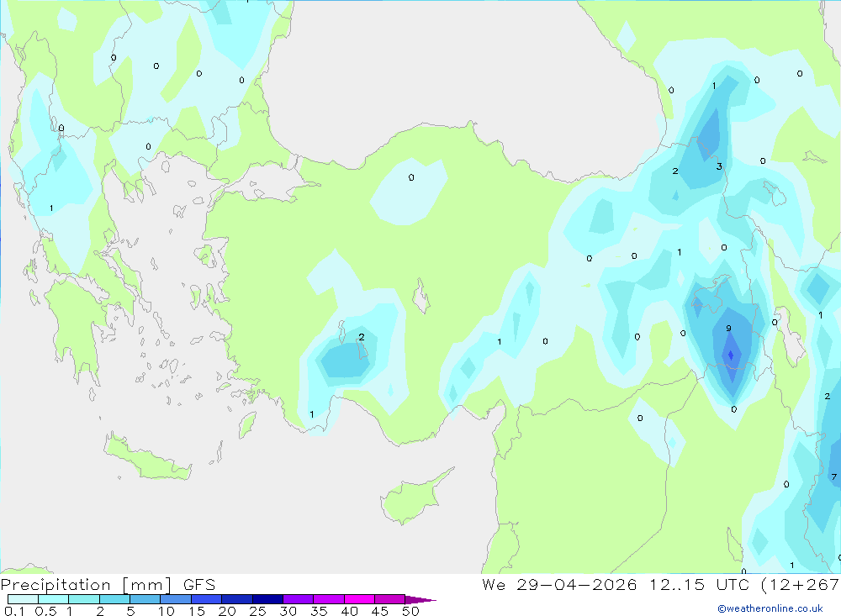Click the 0.1–0.5 mm legend color swatch
This screenshot has width=841, height=616.
tap(23, 599)
